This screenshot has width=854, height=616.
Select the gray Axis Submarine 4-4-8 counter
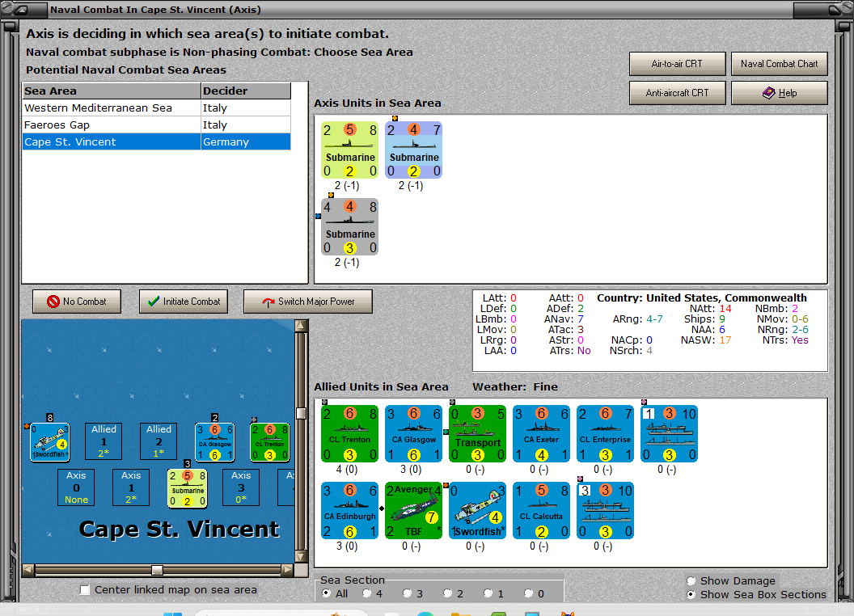click(349, 227)
